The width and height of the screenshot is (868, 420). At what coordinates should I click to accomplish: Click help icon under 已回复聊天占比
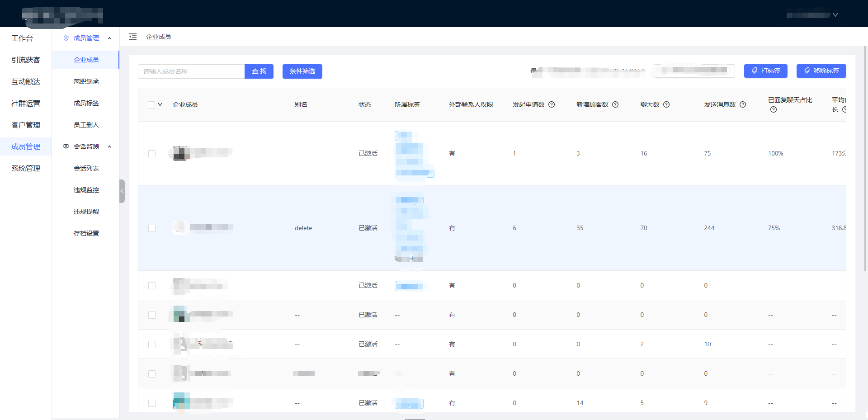tap(774, 109)
